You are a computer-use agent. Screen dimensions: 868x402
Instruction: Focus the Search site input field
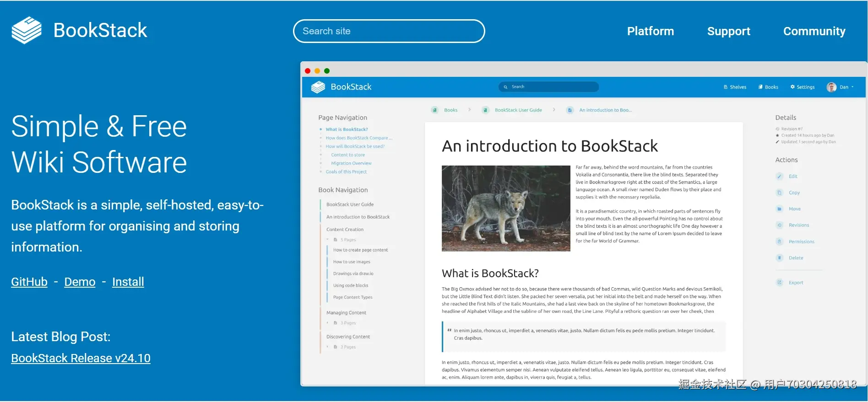tap(389, 31)
